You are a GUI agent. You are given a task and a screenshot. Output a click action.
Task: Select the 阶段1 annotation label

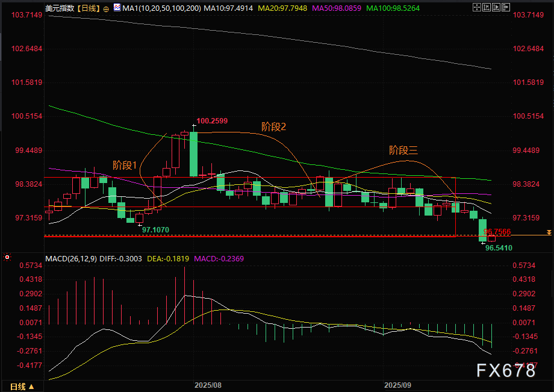125,165
